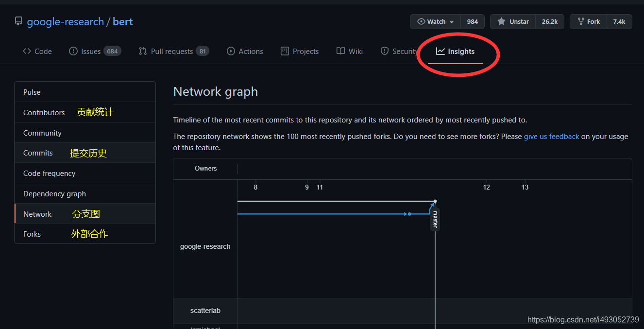Click the Watch button
The width and height of the screenshot is (644, 329).
436,22
